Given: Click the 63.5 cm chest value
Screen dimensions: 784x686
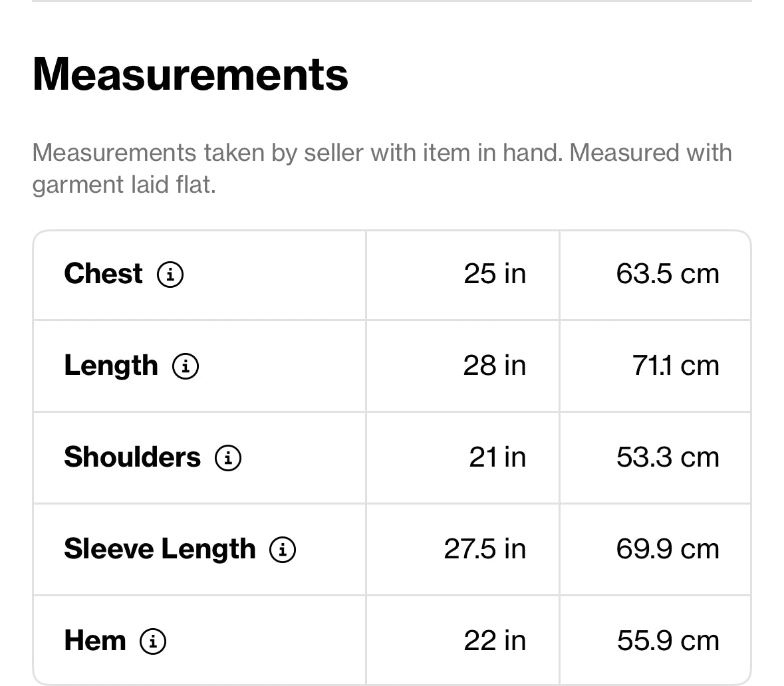Looking at the screenshot, I should click(668, 274).
